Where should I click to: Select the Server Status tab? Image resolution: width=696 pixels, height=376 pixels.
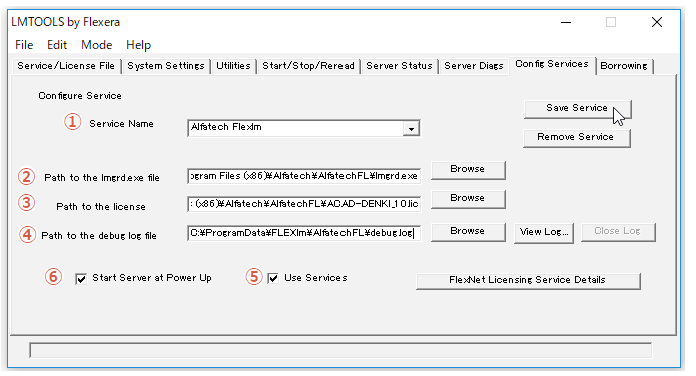[x=399, y=66]
